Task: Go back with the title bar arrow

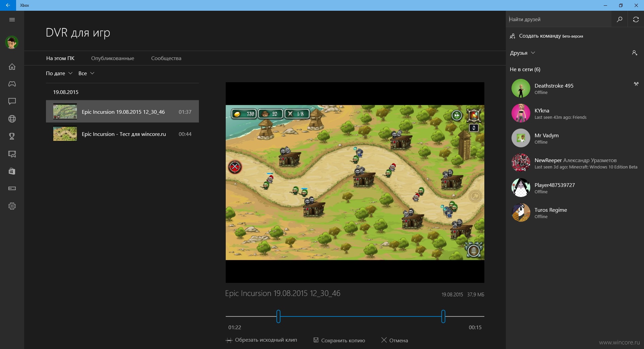Action: point(8,5)
